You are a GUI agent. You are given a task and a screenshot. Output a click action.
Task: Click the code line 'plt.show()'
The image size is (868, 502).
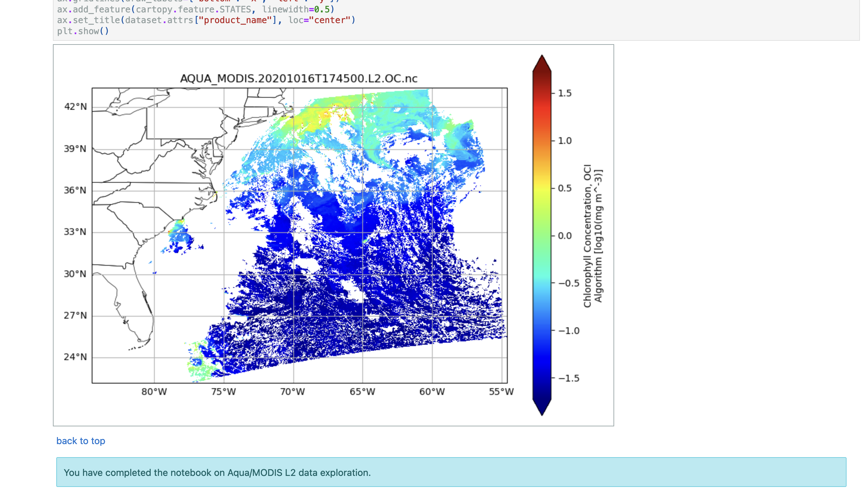pos(83,31)
